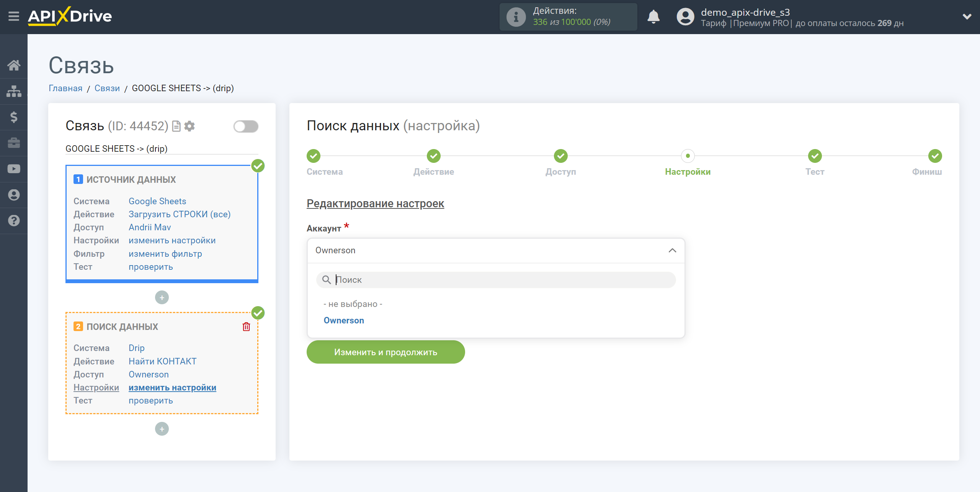Open billing dollar icon in sidebar
980x492 pixels.
tap(14, 117)
